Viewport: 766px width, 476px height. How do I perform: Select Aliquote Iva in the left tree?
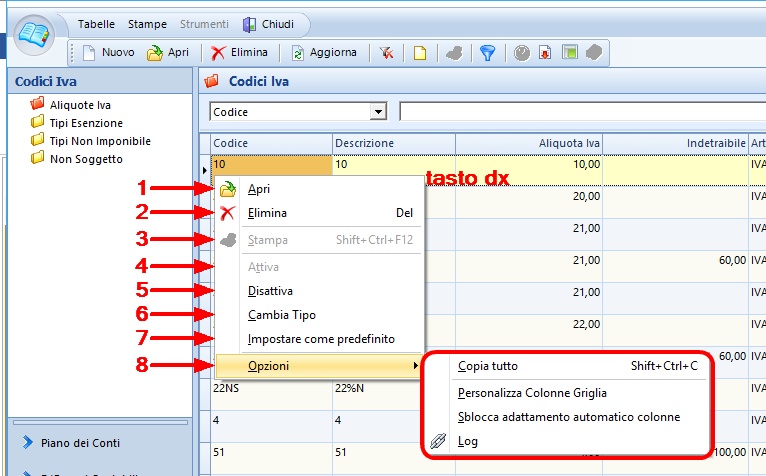pos(80,104)
